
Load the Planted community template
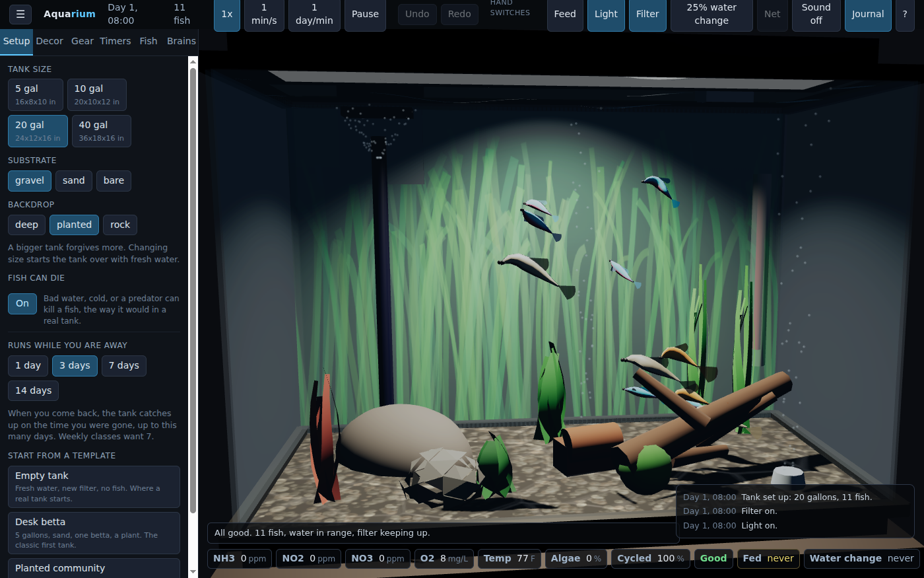(94, 568)
